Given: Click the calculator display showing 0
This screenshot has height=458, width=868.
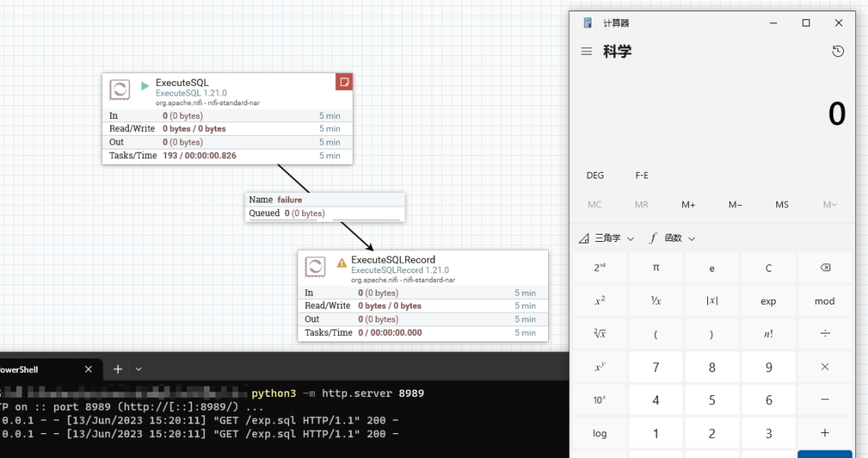Looking at the screenshot, I should click(837, 114).
